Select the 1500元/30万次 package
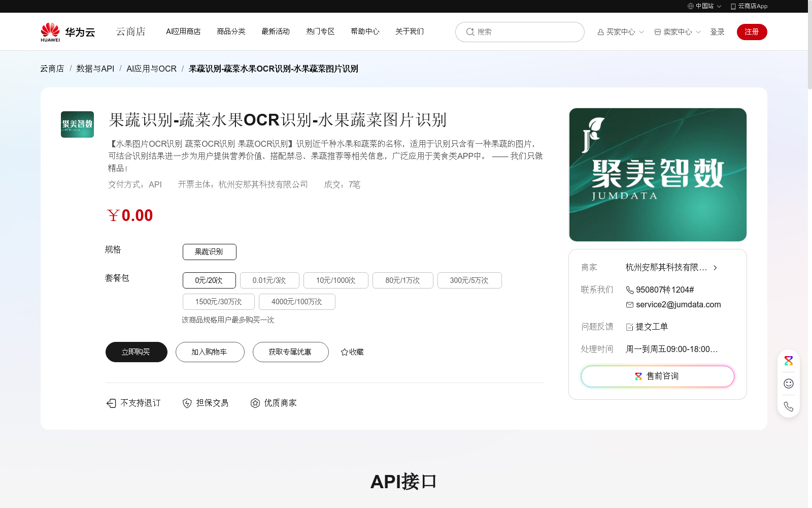 click(x=219, y=302)
